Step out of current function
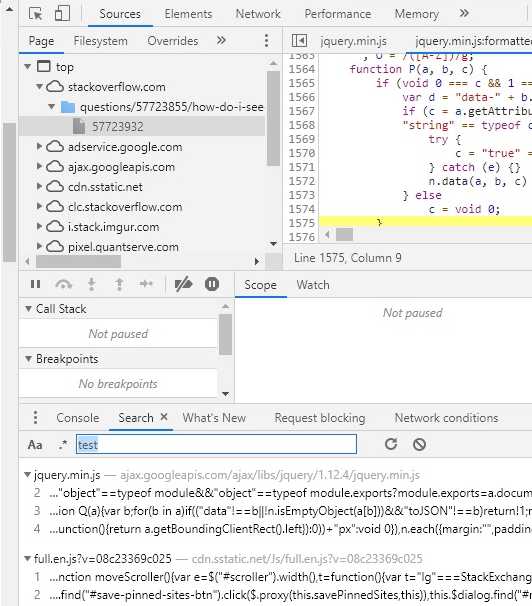The height and width of the screenshot is (606, 532). click(x=119, y=284)
